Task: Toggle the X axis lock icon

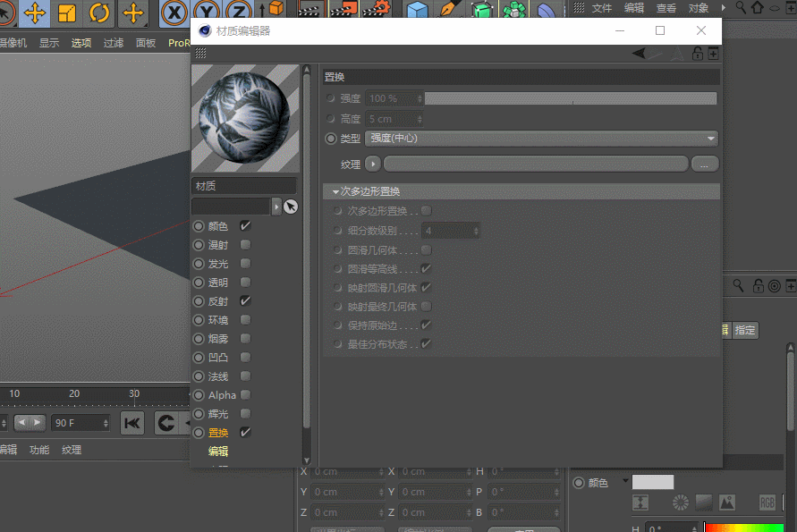Action: pyautogui.click(x=174, y=13)
